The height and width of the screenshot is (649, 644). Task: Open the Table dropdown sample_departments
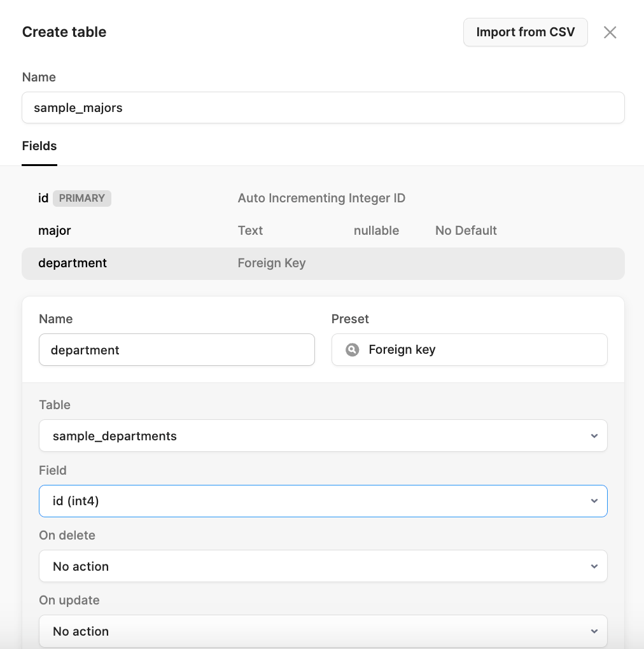click(x=323, y=436)
